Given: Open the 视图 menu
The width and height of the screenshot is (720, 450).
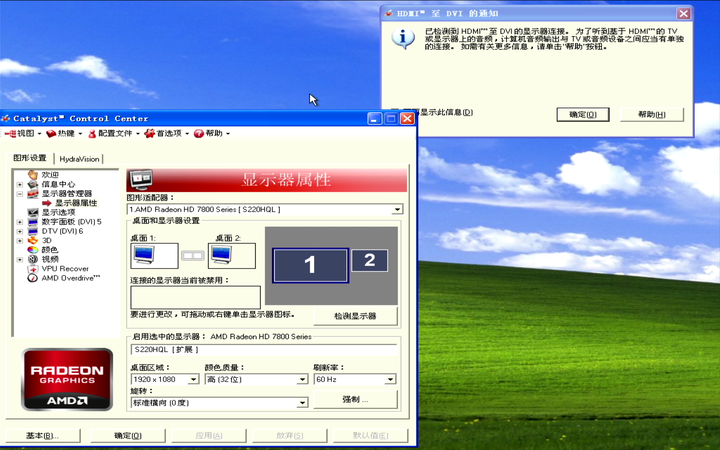Looking at the screenshot, I should 23,134.
